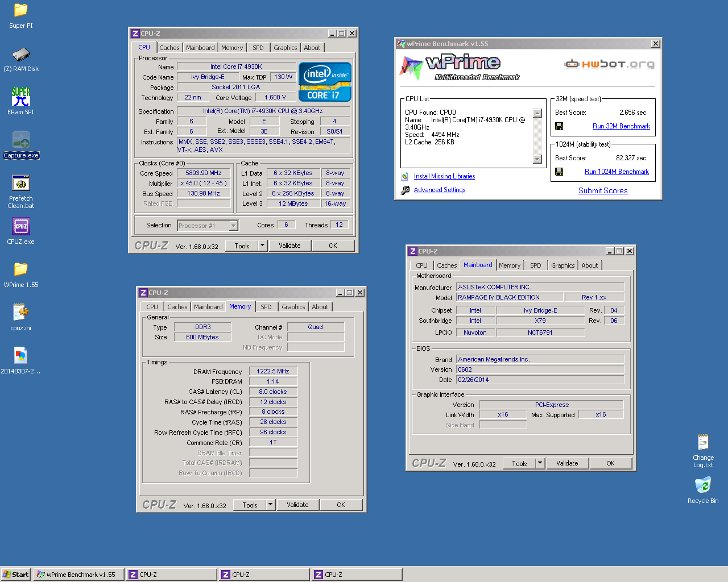The width and height of the screenshot is (728, 582).
Task: Select the CPUZ.exe desktop icon
Action: (x=21, y=226)
